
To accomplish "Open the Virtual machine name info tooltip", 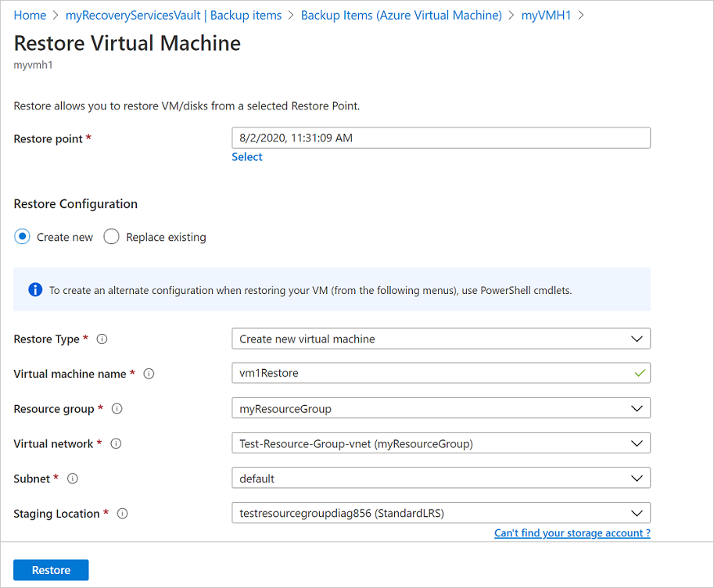I will (149, 374).
